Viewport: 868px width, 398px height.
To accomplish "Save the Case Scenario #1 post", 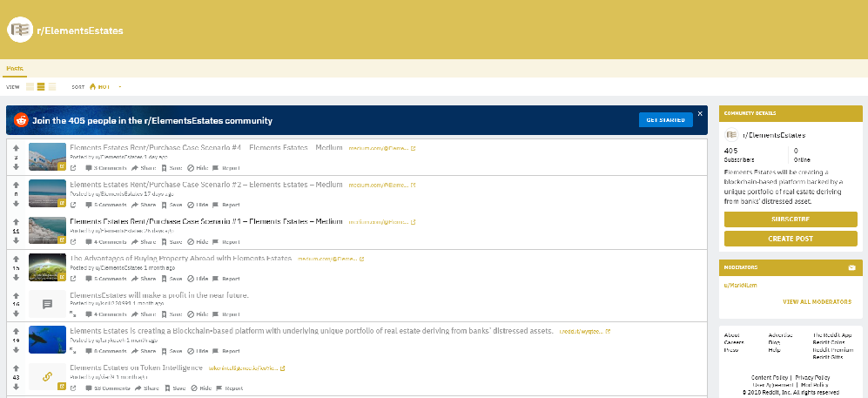I will click(x=172, y=242).
